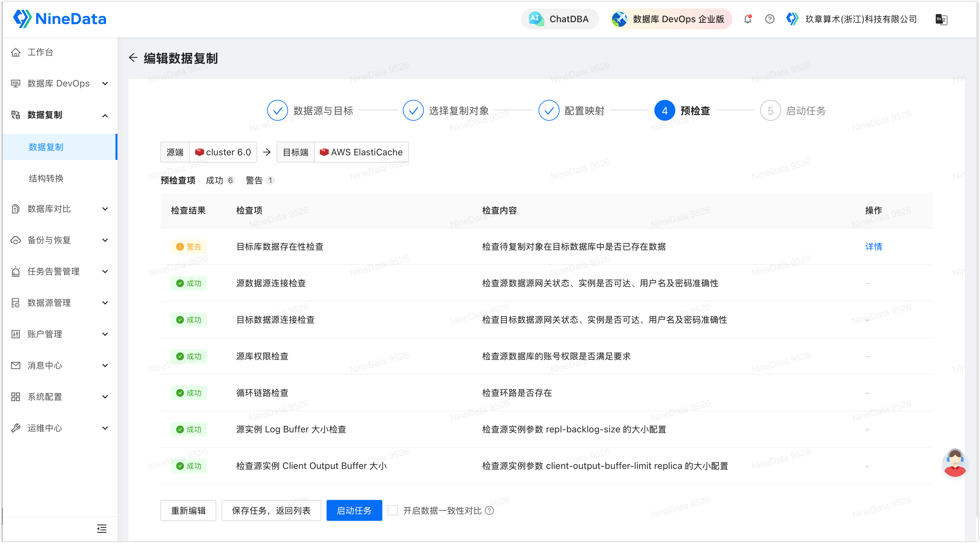Image resolution: width=980 pixels, height=543 pixels.
Task: Filter precheck items by 成功 6
Action: 220,180
